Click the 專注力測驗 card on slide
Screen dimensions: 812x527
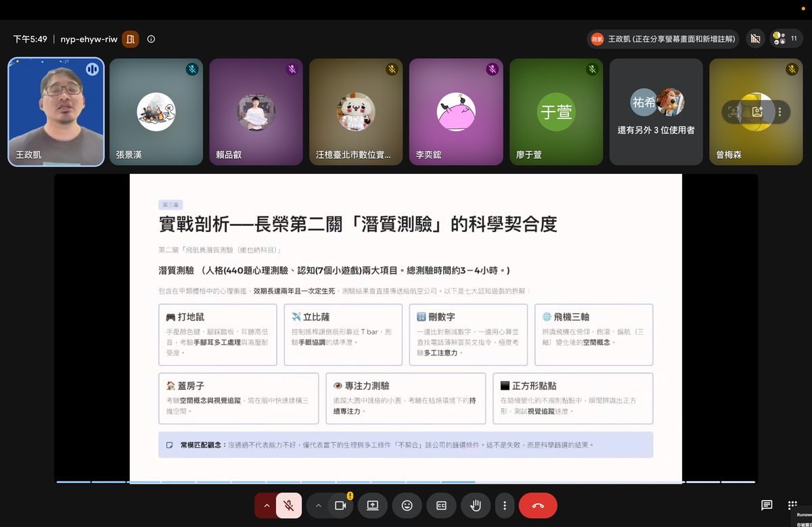406,398
